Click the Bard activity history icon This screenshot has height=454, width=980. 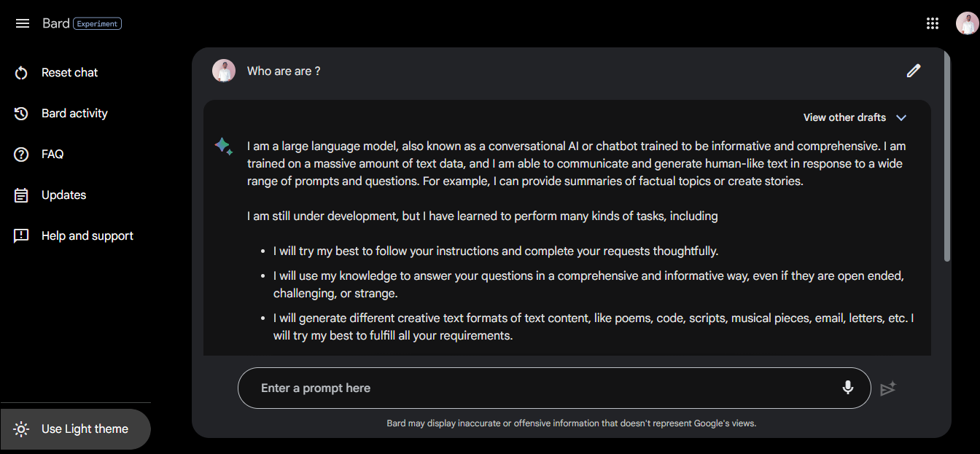[21, 114]
